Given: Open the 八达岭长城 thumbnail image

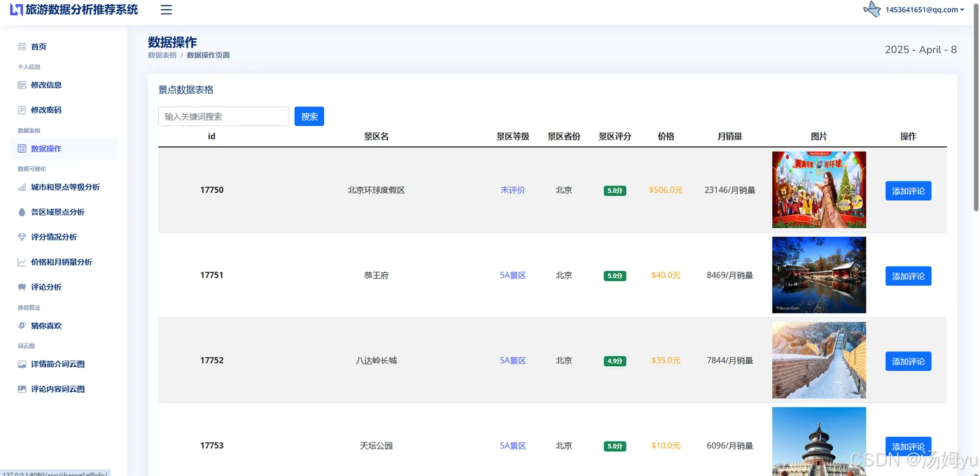Looking at the screenshot, I should [819, 360].
